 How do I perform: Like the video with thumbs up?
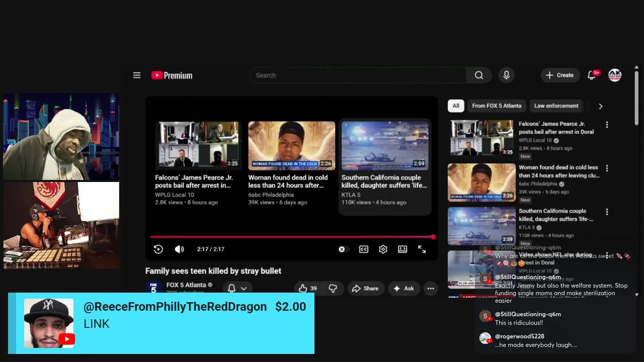point(307,288)
